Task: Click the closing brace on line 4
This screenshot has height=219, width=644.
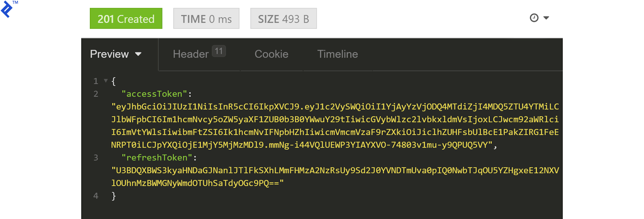Action: [113, 195]
